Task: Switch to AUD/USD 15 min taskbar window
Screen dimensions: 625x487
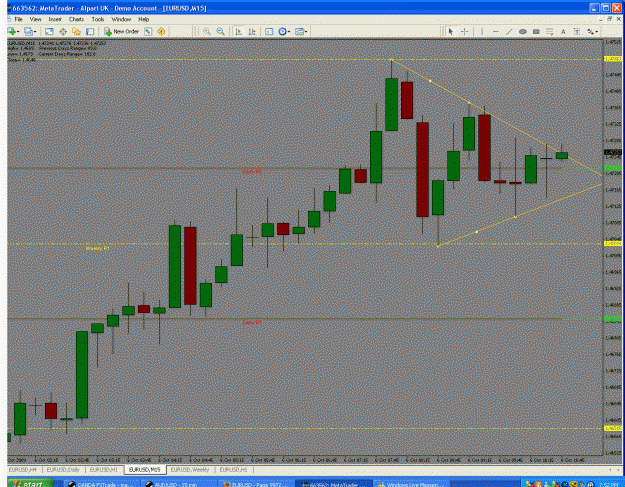Action: coord(177,484)
